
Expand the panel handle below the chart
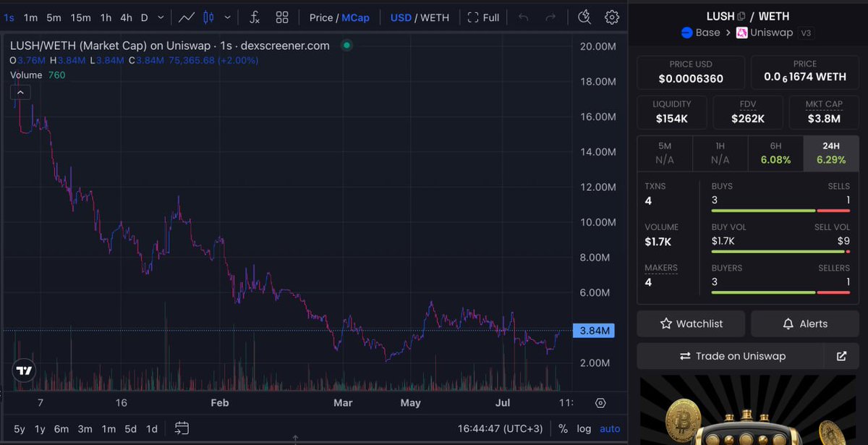294,438
